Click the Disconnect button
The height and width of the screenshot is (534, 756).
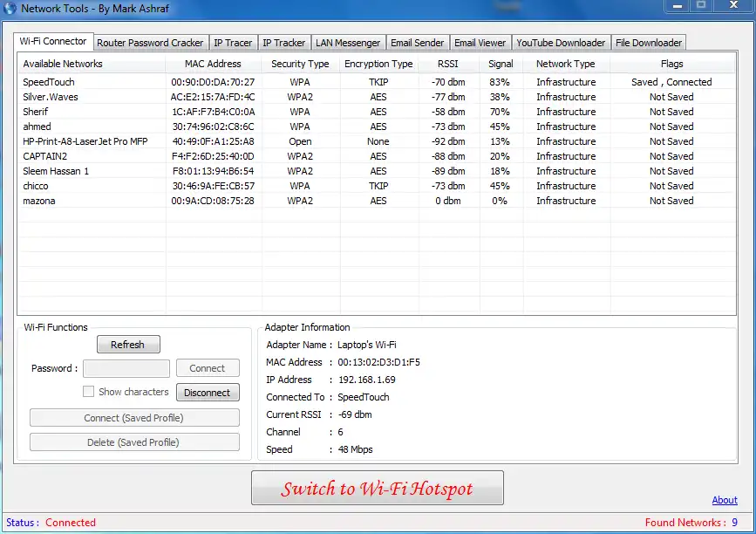click(x=208, y=393)
